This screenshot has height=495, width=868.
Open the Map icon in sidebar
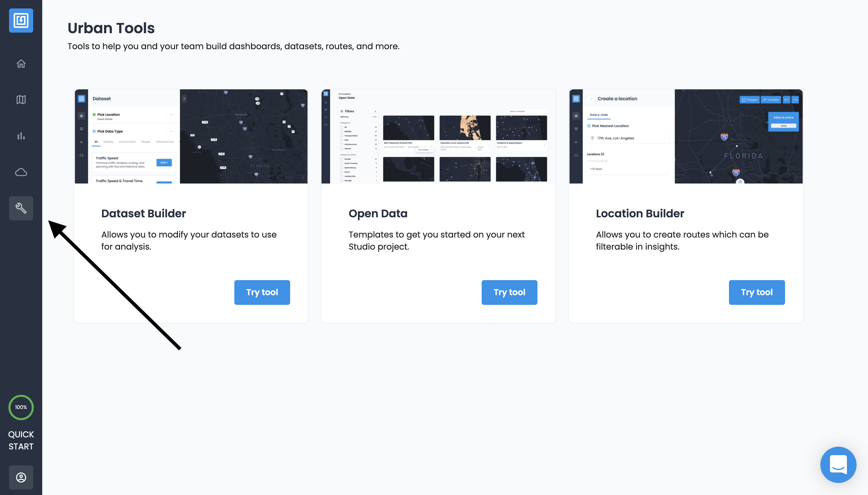(21, 100)
